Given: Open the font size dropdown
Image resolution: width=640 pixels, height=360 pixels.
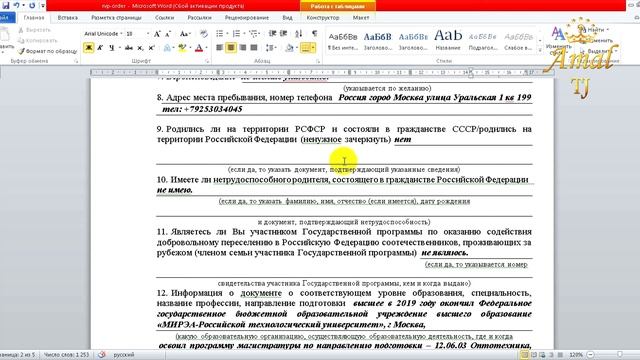Looking at the screenshot, I should pos(147,34).
